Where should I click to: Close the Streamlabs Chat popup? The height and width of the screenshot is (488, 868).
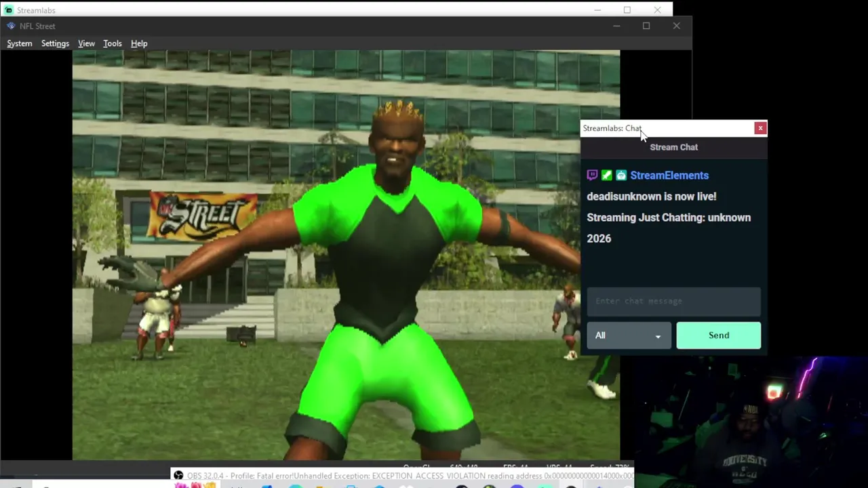click(x=760, y=128)
